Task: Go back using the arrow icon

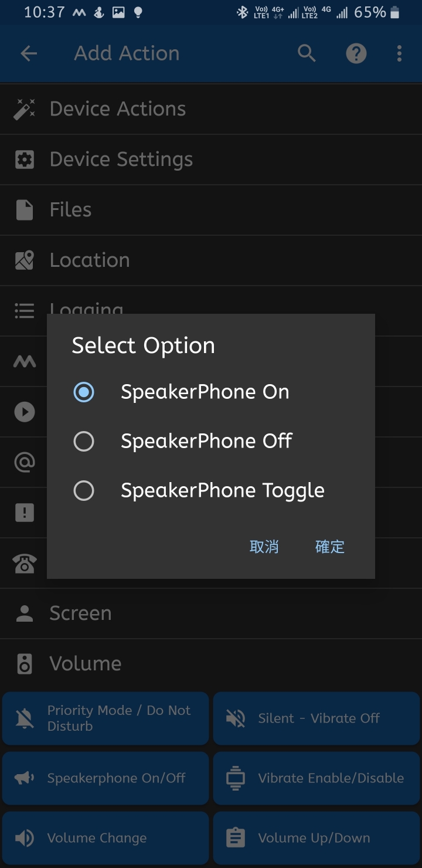Action: pos(29,53)
